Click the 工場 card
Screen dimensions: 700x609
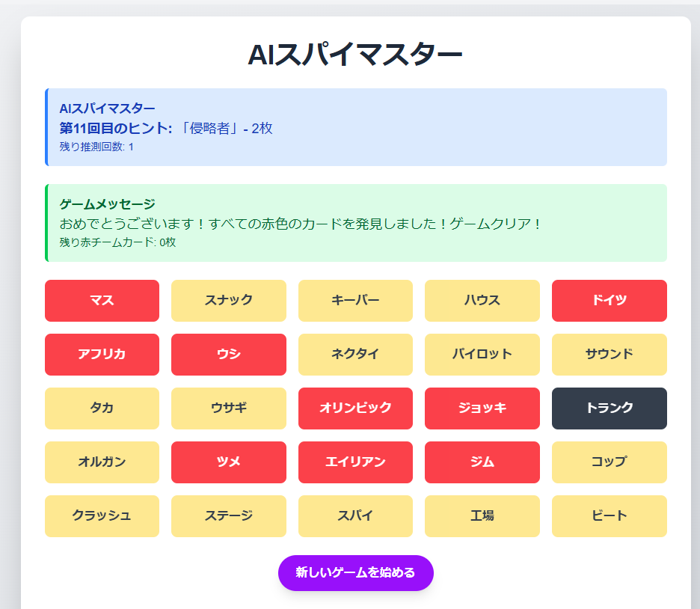[x=482, y=516]
